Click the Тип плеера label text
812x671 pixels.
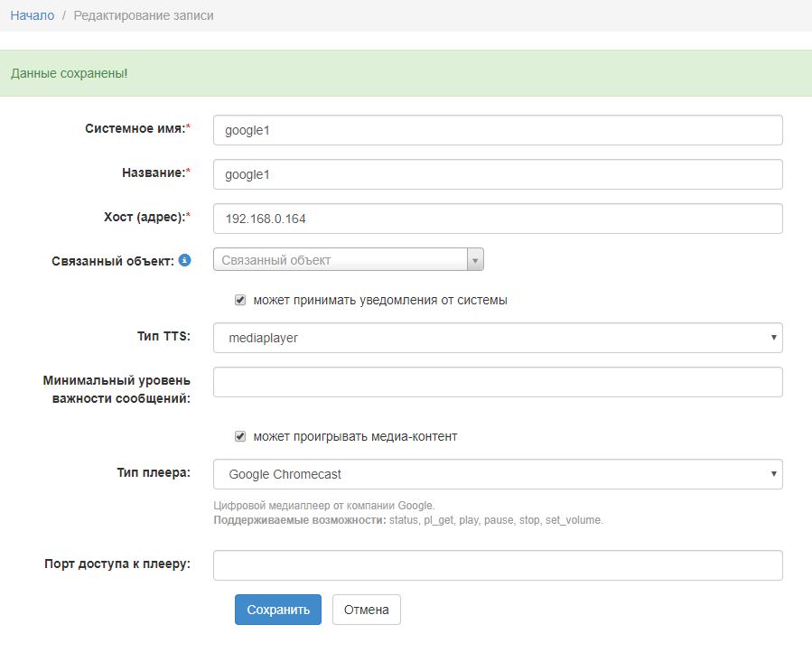(x=153, y=472)
